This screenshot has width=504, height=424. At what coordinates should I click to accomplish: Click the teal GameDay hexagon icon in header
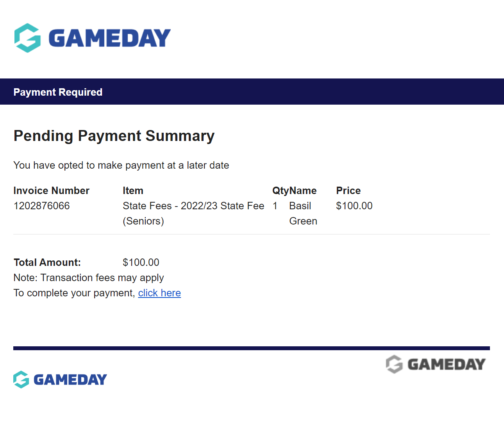tap(27, 38)
